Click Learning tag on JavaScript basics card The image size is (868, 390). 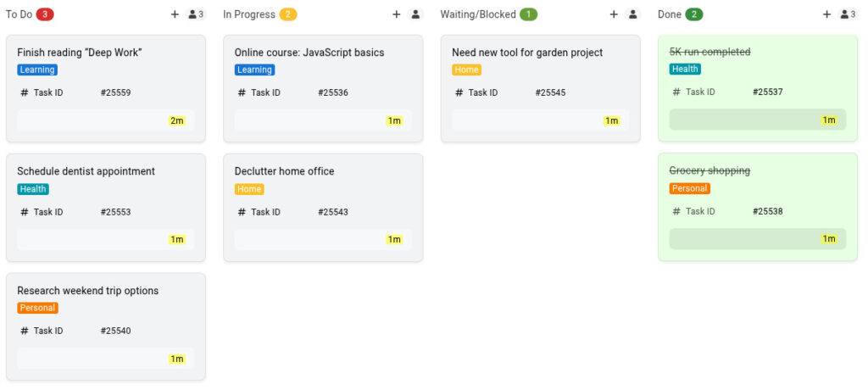[254, 70]
